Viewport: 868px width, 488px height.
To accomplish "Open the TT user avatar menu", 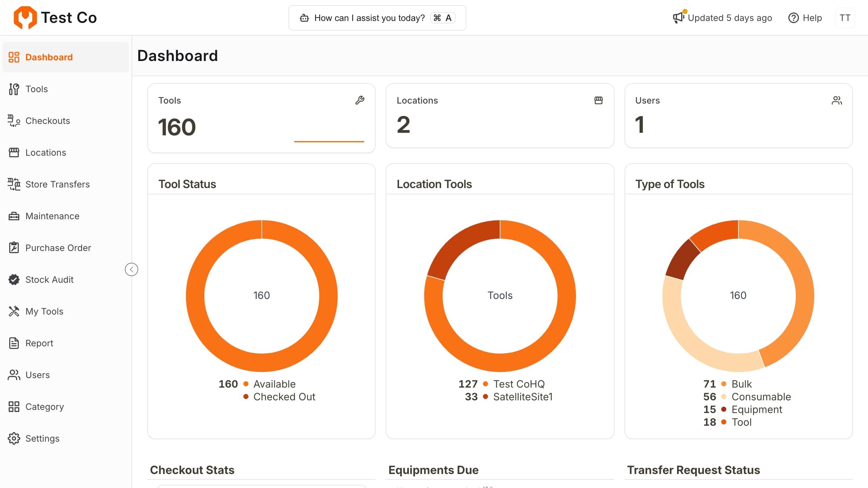I will pyautogui.click(x=844, y=17).
